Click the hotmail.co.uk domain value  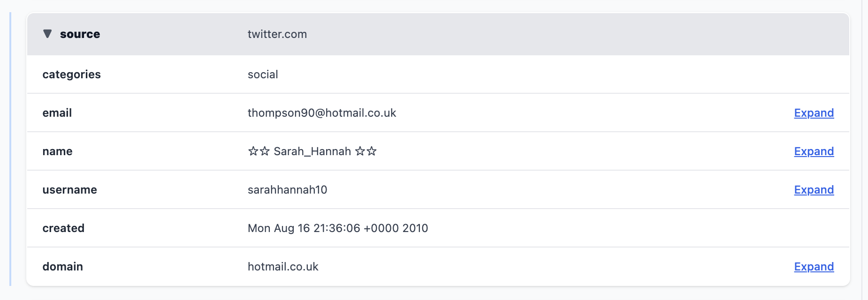coord(283,267)
